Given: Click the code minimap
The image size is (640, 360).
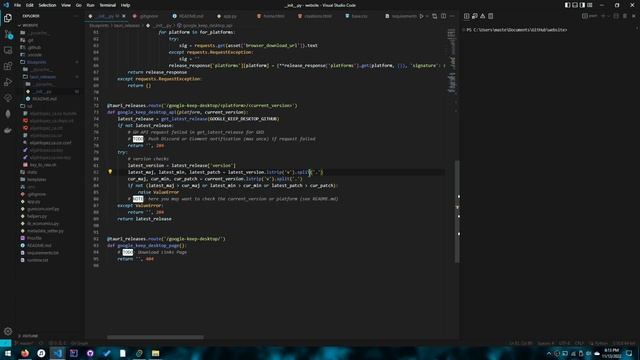Looking at the screenshot, I should [451, 61].
